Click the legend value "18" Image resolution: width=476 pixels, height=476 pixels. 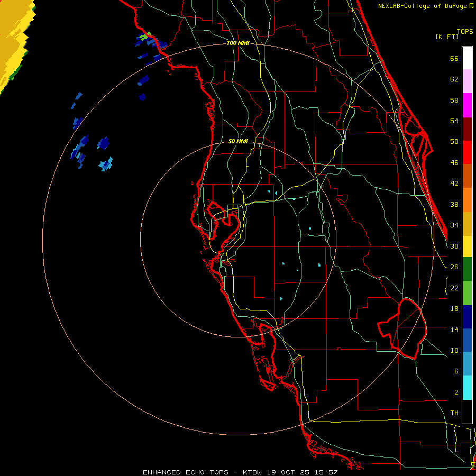454,309
